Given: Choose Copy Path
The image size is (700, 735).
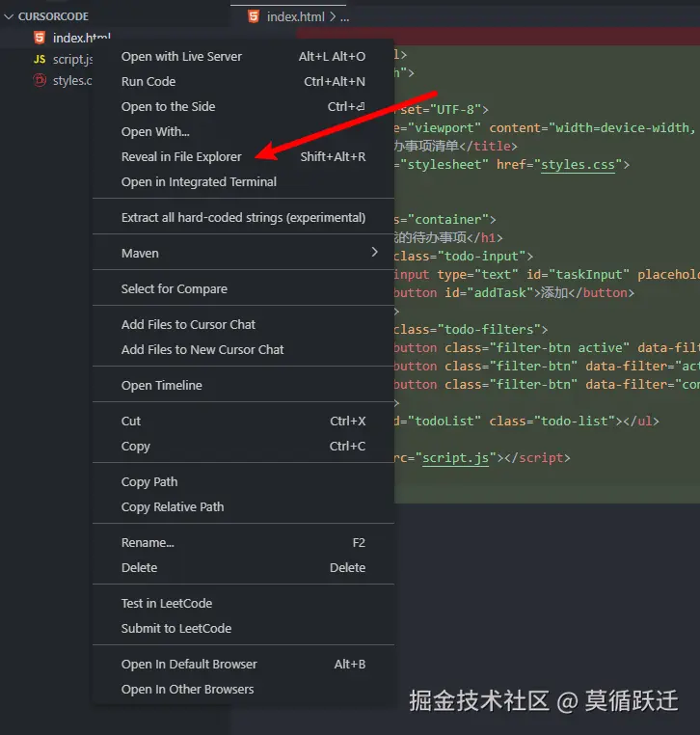Looking at the screenshot, I should click(x=243, y=482).
